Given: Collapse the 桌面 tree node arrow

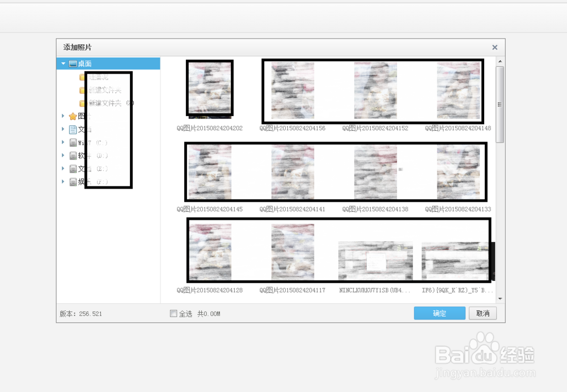Looking at the screenshot, I should 64,63.
